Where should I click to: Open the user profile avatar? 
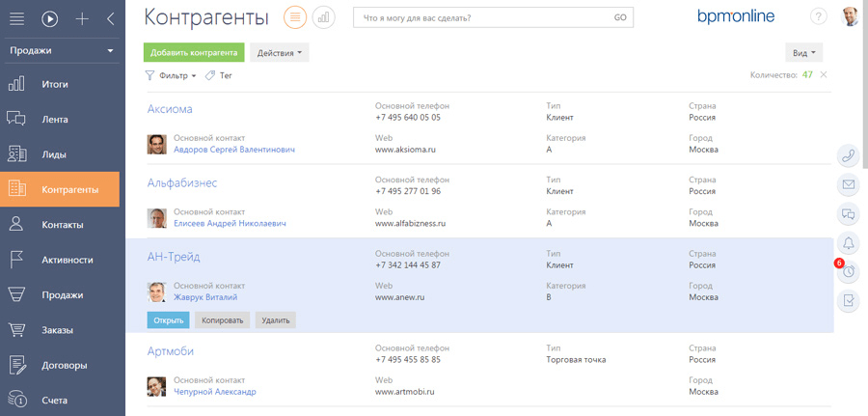pyautogui.click(x=850, y=16)
